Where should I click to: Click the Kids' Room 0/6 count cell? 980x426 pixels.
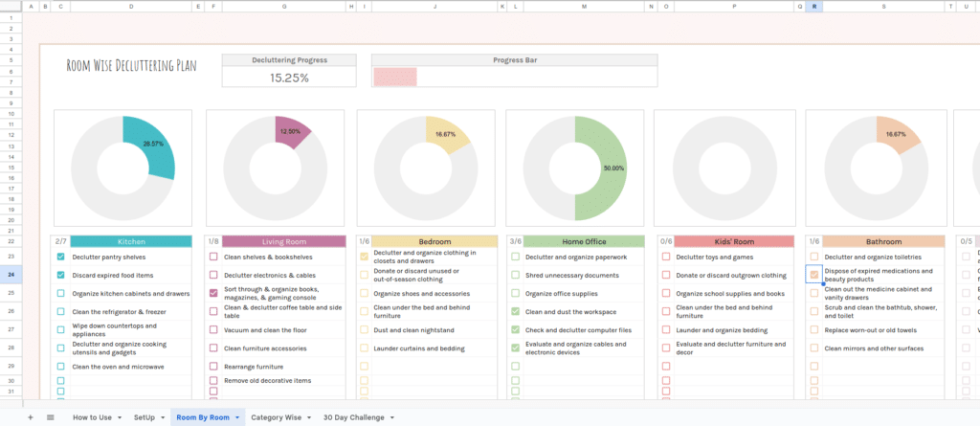coord(666,241)
